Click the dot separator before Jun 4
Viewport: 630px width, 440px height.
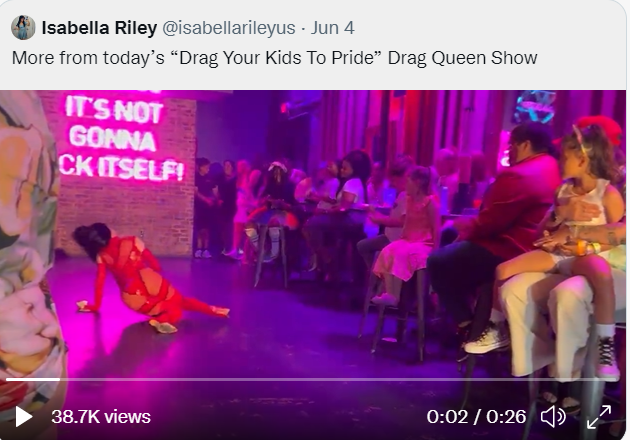coord(303,29)
